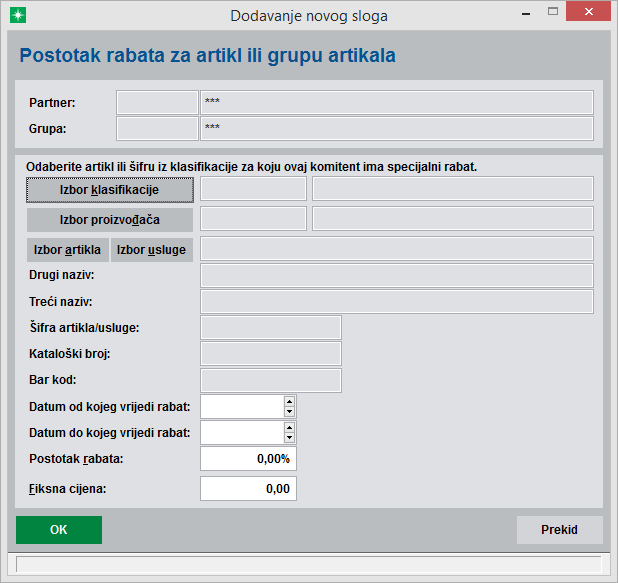This screenshot has height=583, width=618.
Task: Focus the Fiksna cijena amount field
Action: 248,489
